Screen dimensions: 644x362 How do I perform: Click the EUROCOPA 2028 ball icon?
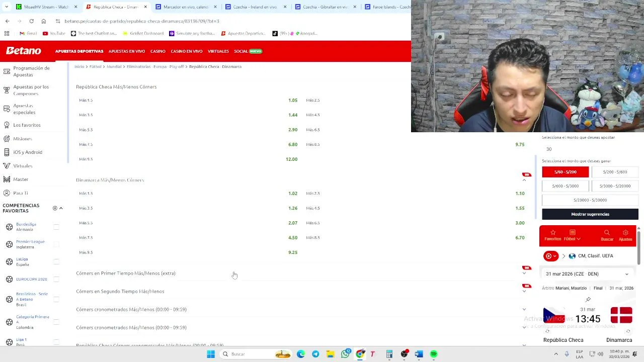(x=9, y=279)
